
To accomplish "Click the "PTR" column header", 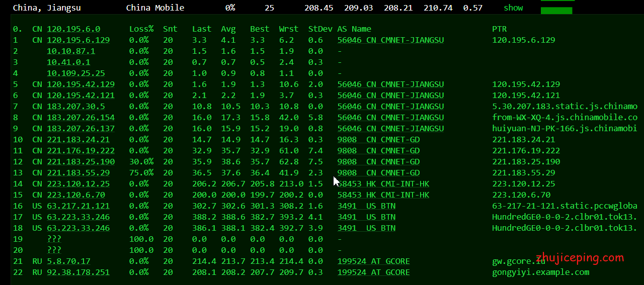I will tap(500, 29).
